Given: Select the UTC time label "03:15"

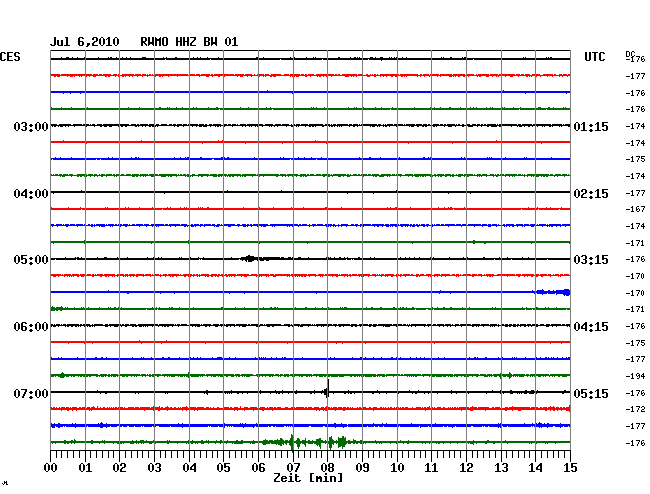Looking at the screenshot, I should pos(591,260).
